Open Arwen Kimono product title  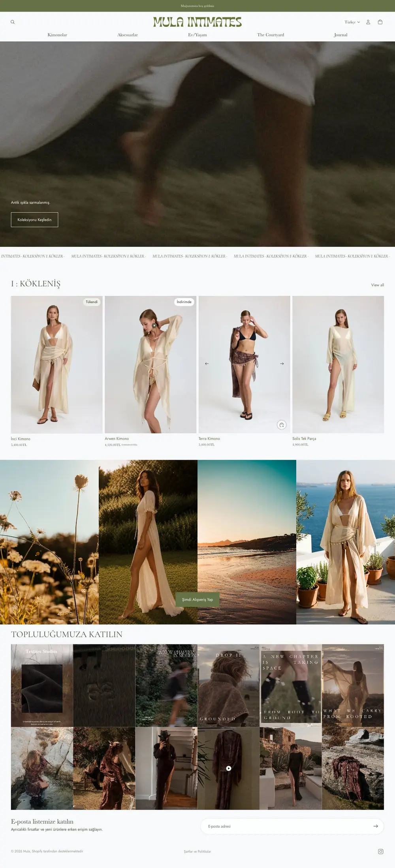pyautogui.click(x=117, y=439)
